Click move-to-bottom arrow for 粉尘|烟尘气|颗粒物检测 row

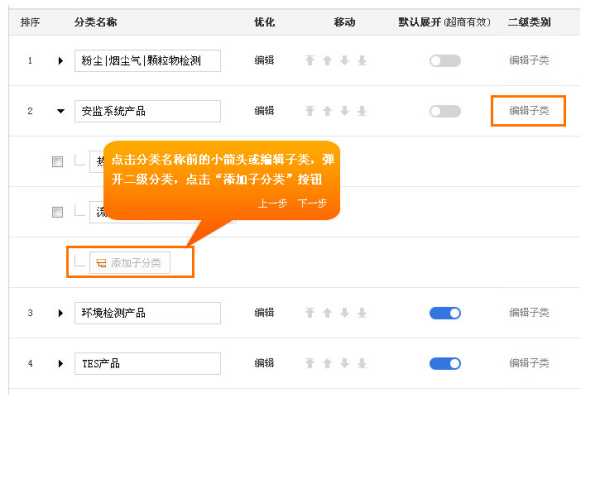360,61
